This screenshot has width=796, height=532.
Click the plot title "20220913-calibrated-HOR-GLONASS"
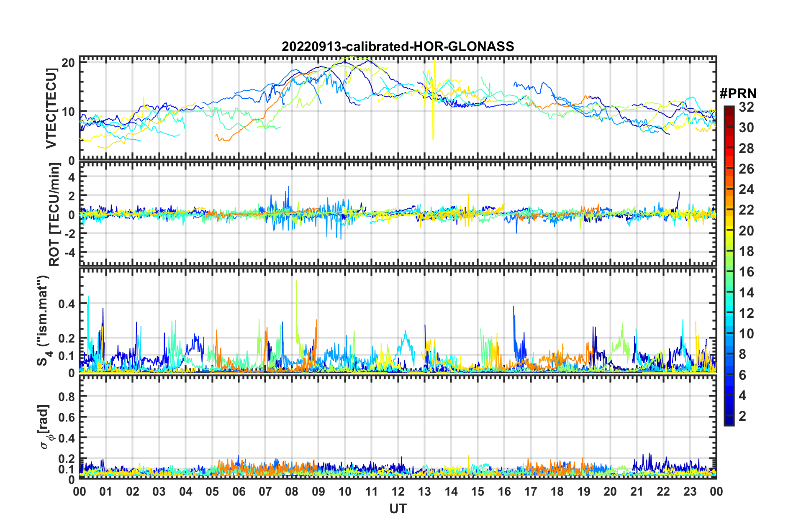(398, 46)
